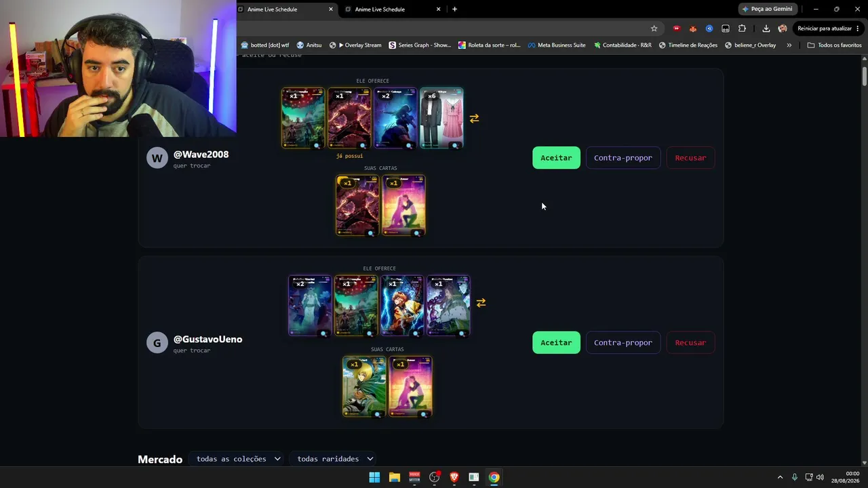Open the Series Graph bookmark

(420, 45)
